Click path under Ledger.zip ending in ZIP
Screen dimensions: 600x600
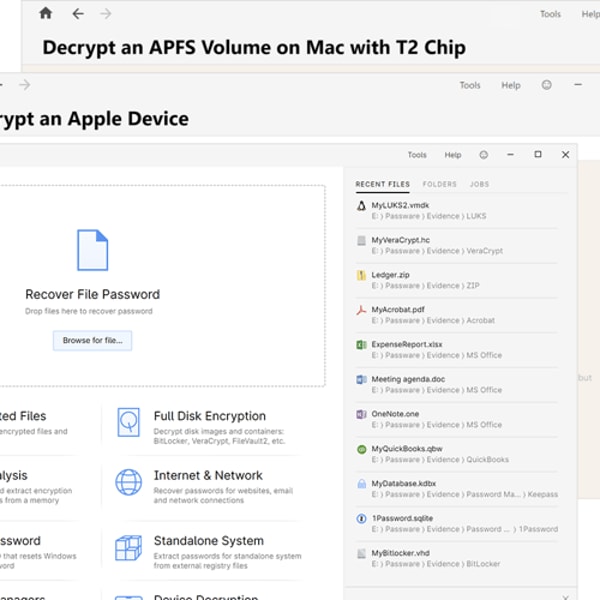[426, 286]
